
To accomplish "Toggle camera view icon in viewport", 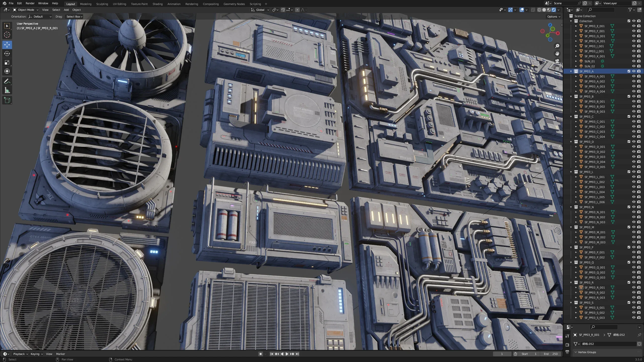I will click(x=557, y=61).
